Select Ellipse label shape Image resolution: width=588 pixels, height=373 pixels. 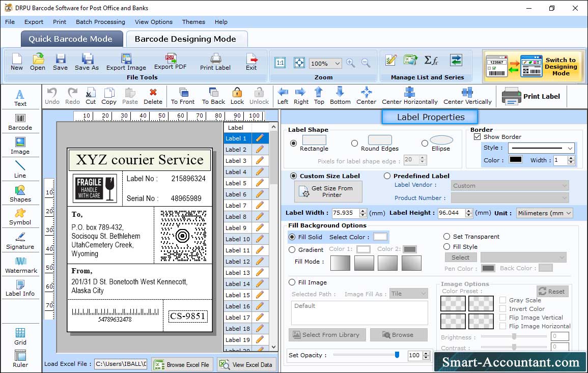click(425, 143)
